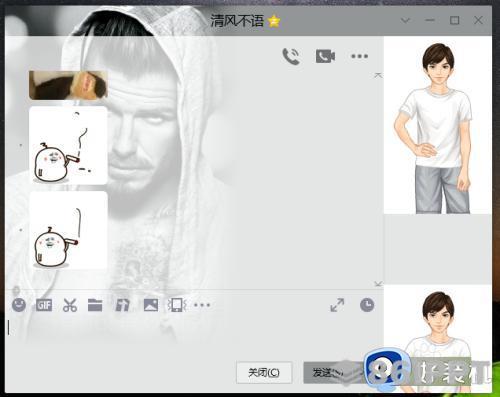
Task: Click the star badge next to 清风不语
Action: coord(274,21)
